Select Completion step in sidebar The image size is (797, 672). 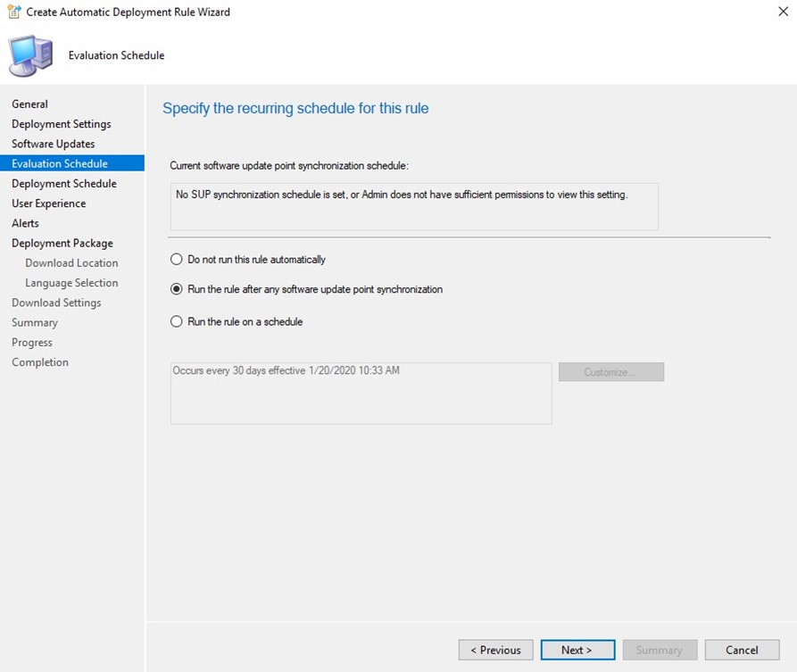click(40, 362)
